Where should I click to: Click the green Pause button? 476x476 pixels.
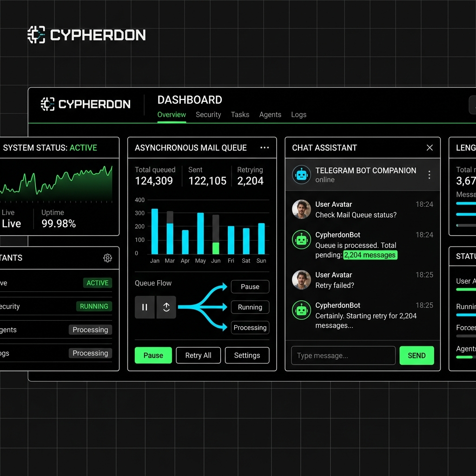click(153, 355)
